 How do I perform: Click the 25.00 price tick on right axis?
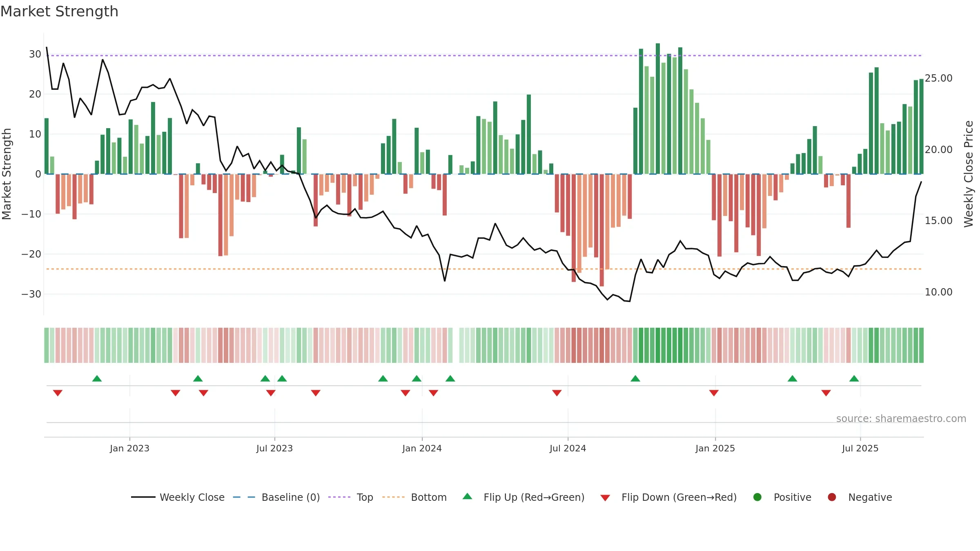coord(938,78)
